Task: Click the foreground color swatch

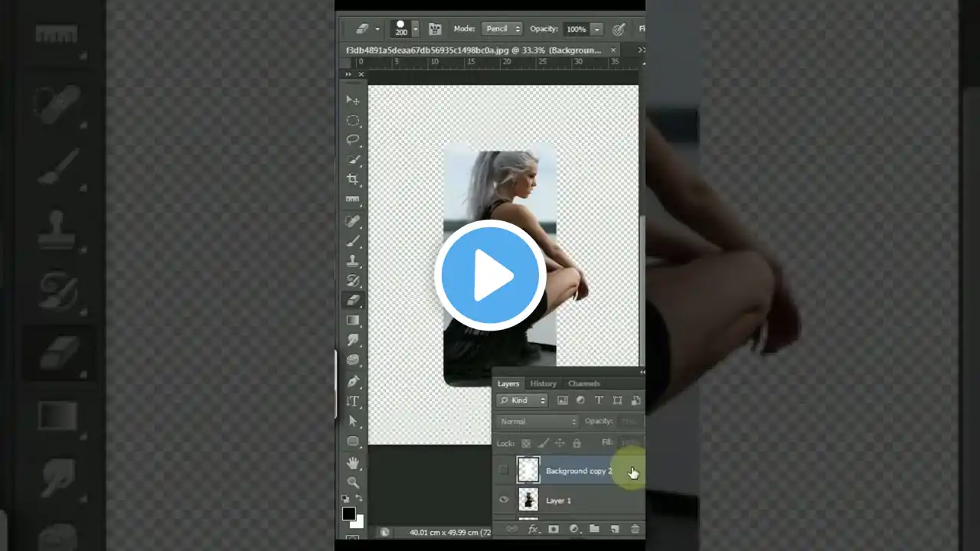Action: (x=349, y=514)
